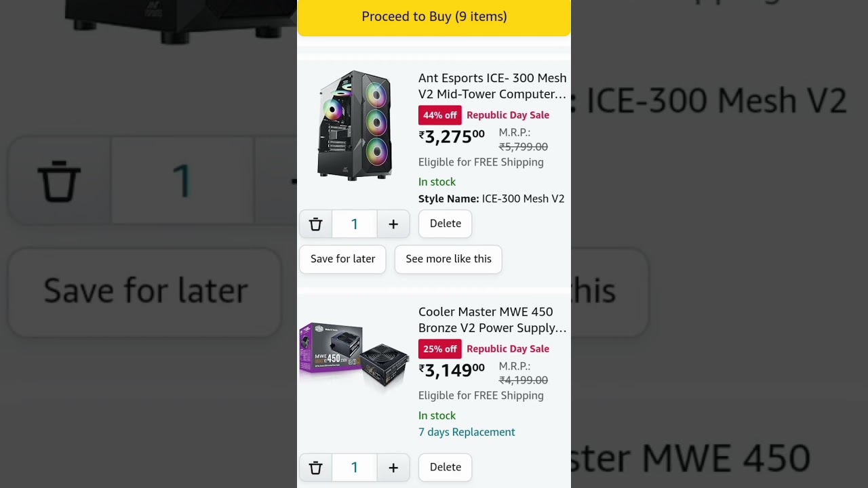The height and width of the screenshot is (488, 868).
Task: Save Ant Esports case for later
Action: tap(342, 259)
